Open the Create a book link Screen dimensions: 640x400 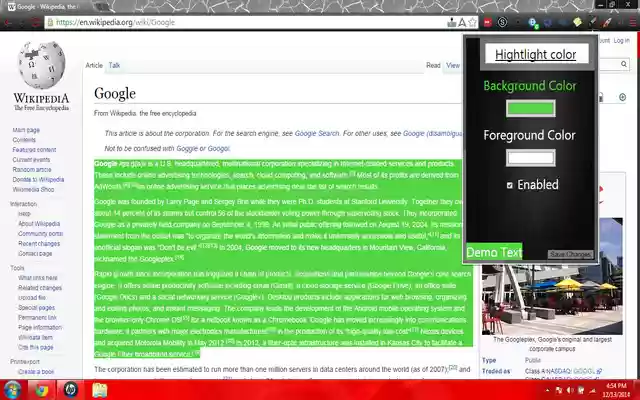[36, 372]
